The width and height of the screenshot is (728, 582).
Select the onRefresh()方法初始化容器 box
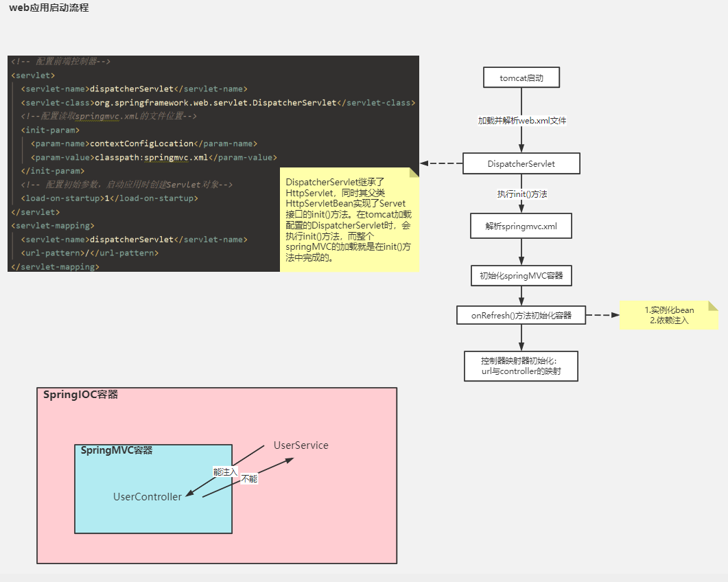[521, 315]
